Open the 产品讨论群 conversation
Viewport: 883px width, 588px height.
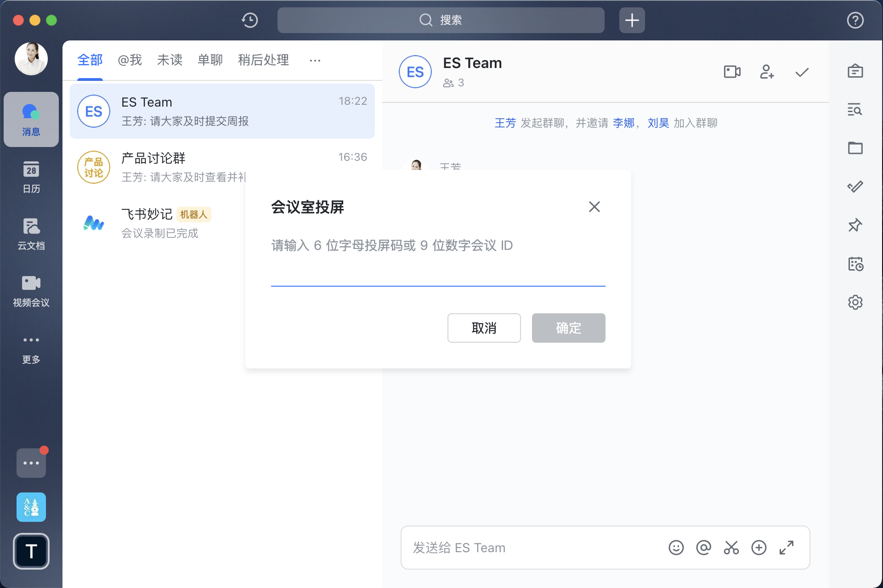(222, 167)
